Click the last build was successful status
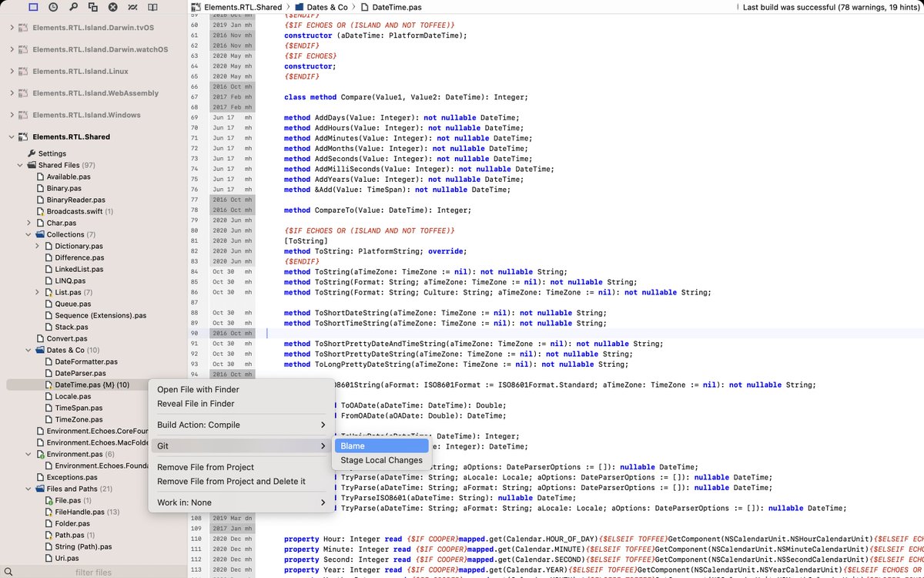Image resolution: width=924 pixels, height=578 pixels. [x=831, y=7]
